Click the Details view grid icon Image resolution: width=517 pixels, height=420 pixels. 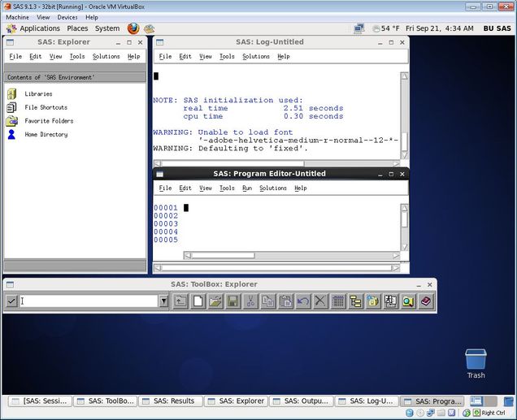coord(338,301)
